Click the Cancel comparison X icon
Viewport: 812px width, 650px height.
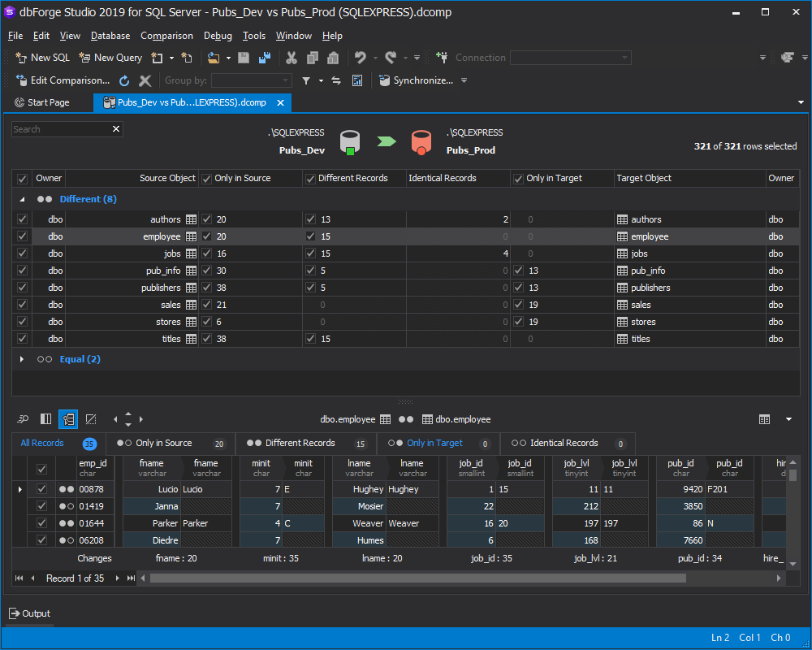tap(145, 81)
